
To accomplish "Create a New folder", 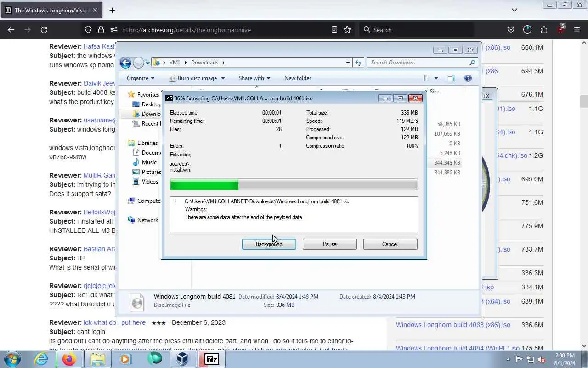I will pyautogui.click(x=298, y=78).
